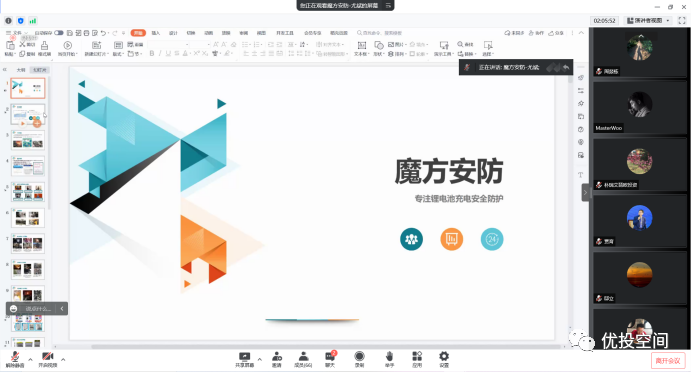Expand the camera options arrow

63,360
